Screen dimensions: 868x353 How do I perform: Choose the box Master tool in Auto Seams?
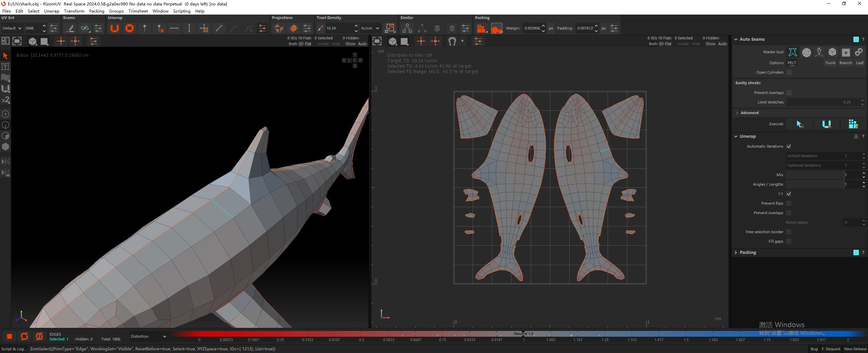[832, 52]
